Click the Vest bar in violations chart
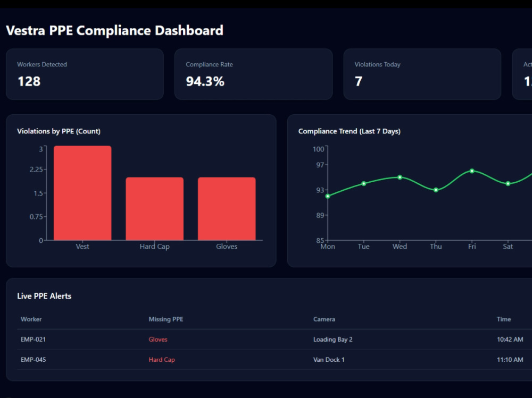532x398 pixels. 82,193
